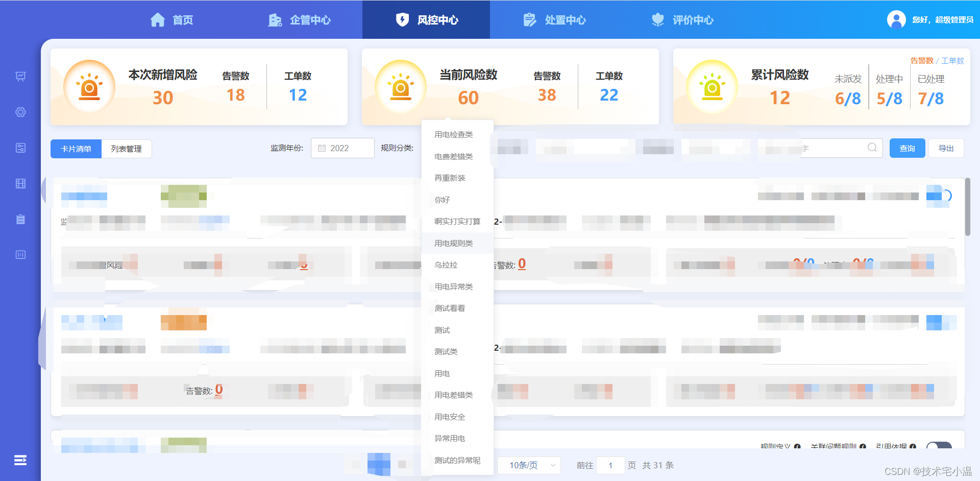Click the building icon beside 企管中心

pyautogui.click(x=275, y=20)
